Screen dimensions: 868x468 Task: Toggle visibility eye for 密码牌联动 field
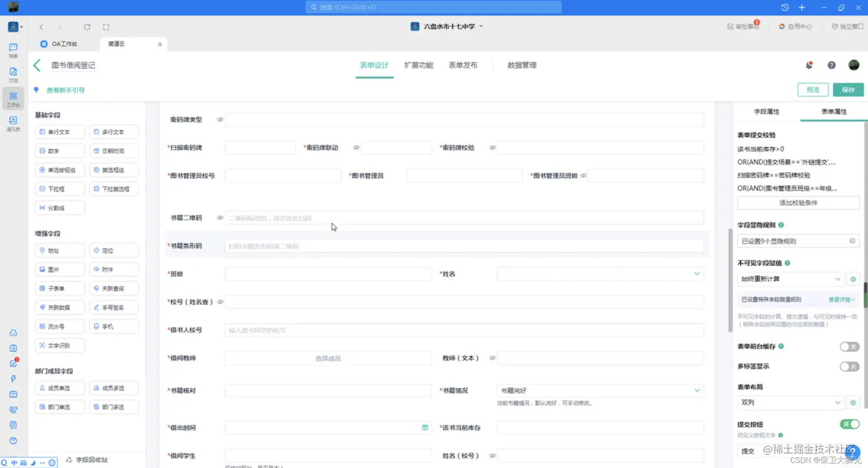coord(356,148)
